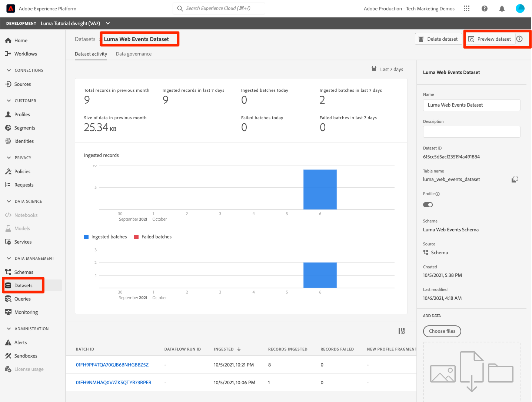Click the dataset Description field
Screen dimensions: 532x402
click(472, 132)
